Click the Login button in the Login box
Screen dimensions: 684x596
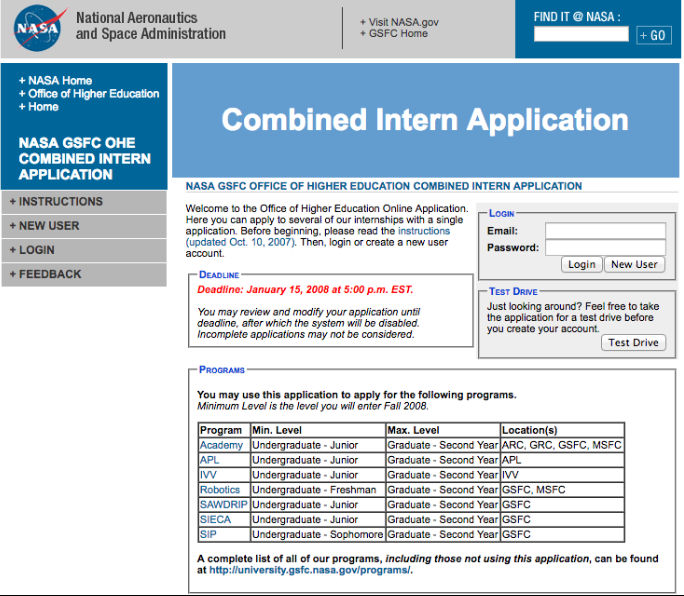(581, 264)
